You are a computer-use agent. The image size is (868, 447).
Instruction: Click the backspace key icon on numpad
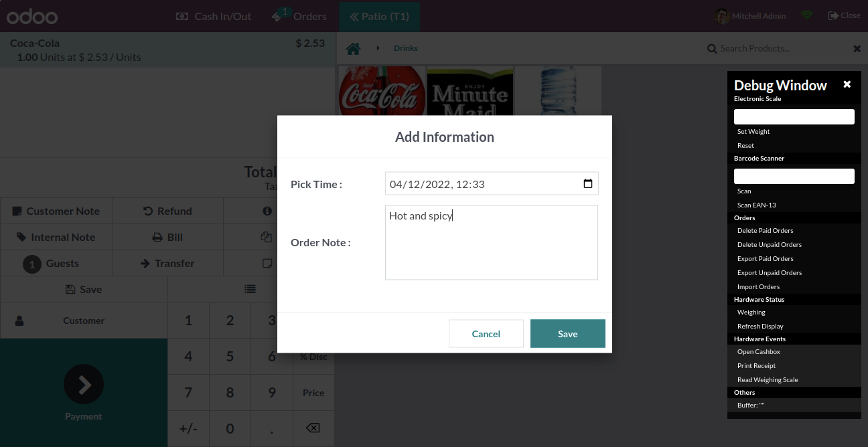313,428
